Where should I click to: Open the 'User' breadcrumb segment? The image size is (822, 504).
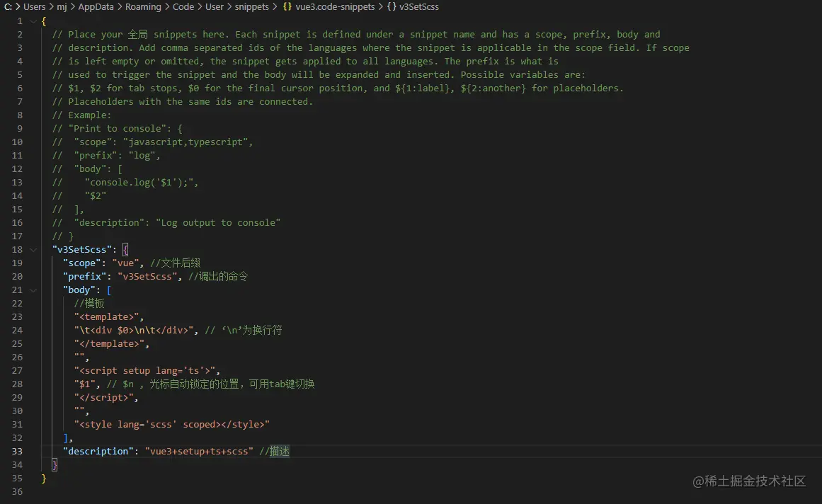215,7
